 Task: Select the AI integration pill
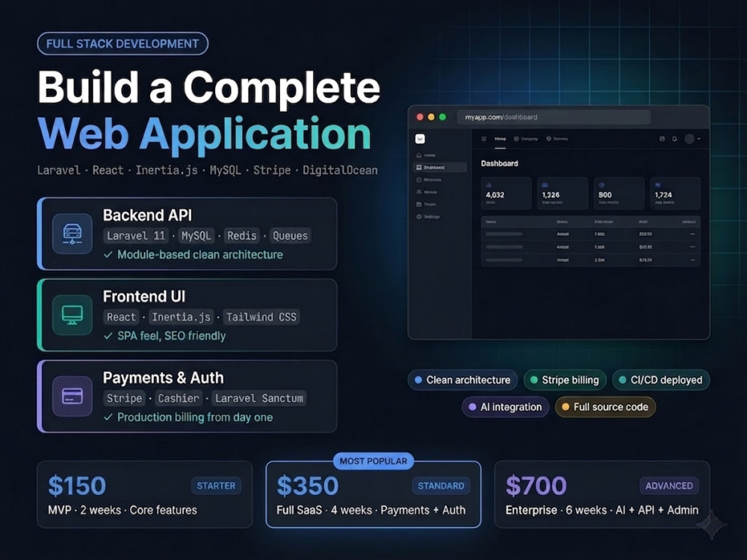[x=505, y=407]
